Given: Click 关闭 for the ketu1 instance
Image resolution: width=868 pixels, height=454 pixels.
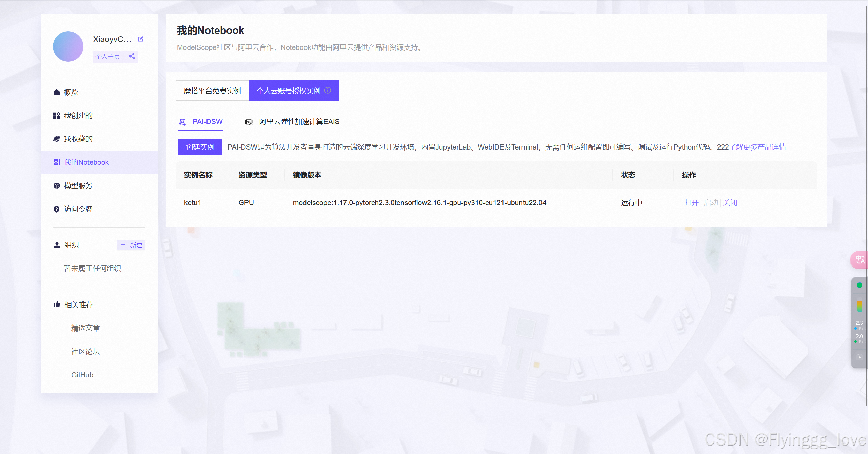Looking at the screenshot, I should [x=730, y=203].
